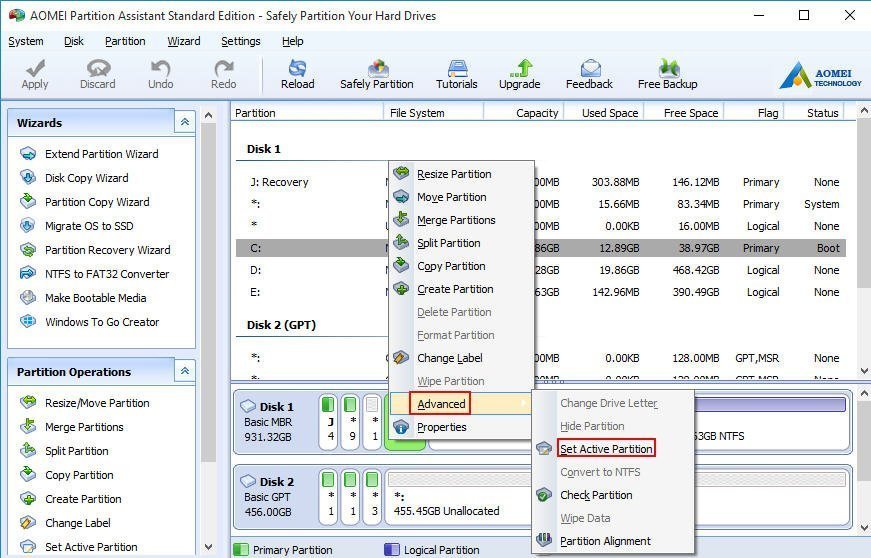Reload disks with the Reload icon
The image size is (871, 558).
[x=298, y=74]
